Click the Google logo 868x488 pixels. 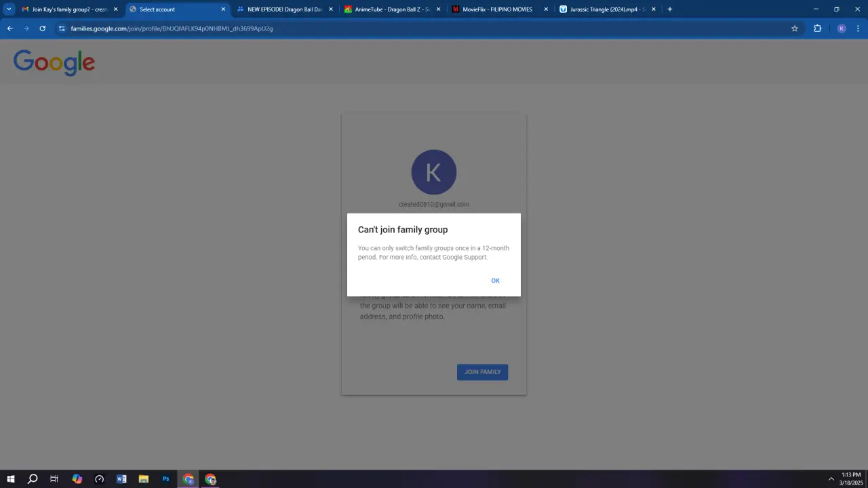tap(54, 62)
